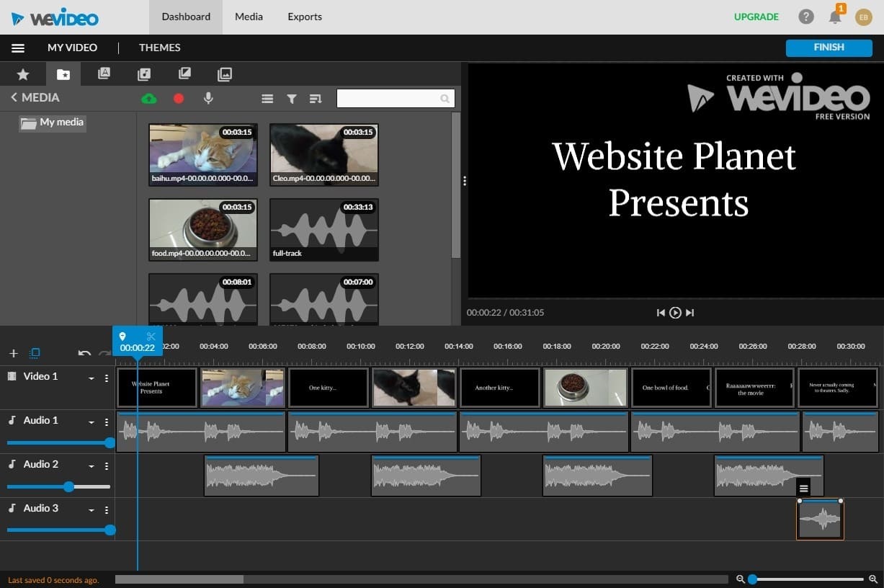Screen dimensions: 884x588
Task: Select the THEMES tab
Action: 160,48
